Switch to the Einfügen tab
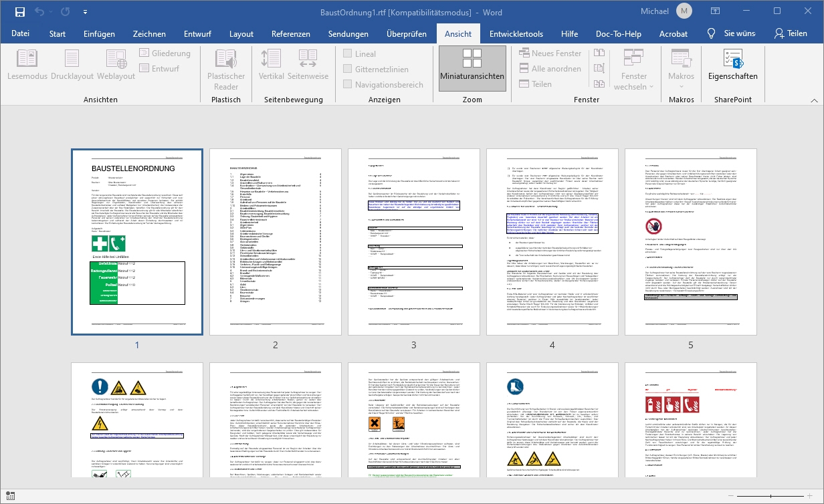 click(x=99, y=33)
